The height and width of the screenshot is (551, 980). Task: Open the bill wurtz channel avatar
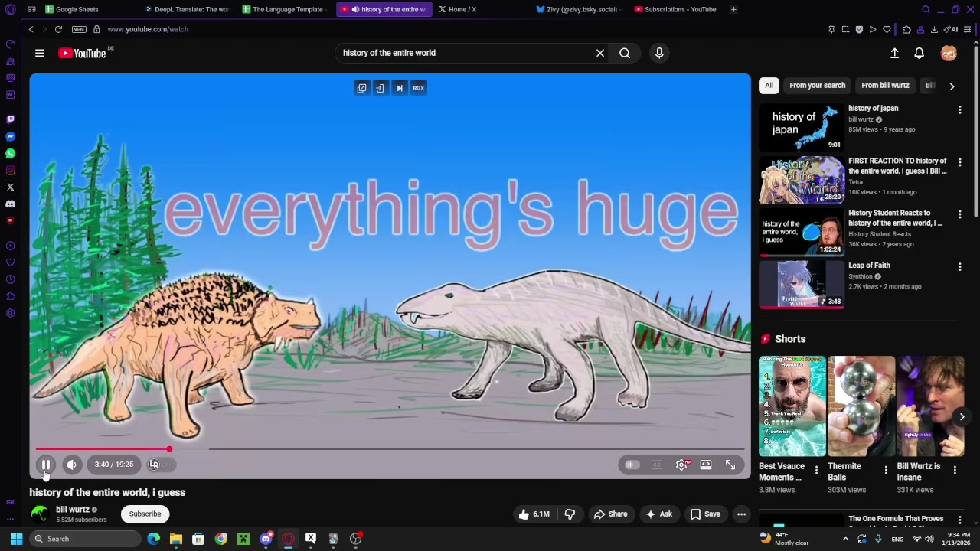point(39,514)
